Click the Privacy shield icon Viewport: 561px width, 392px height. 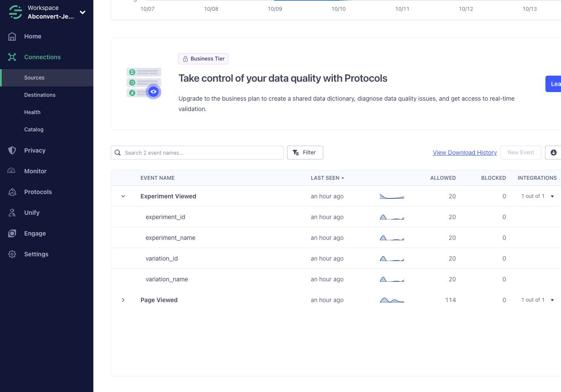pyautogui.click(x=12, y=150)
